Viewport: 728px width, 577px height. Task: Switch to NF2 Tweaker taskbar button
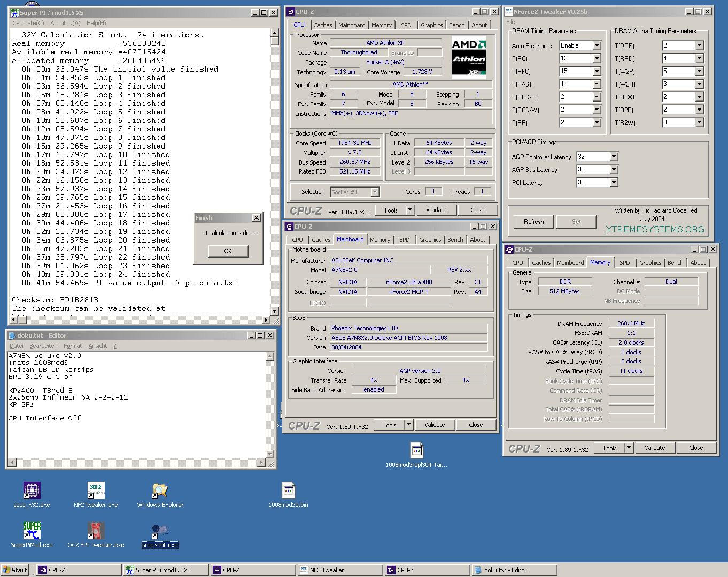[339, 570]
